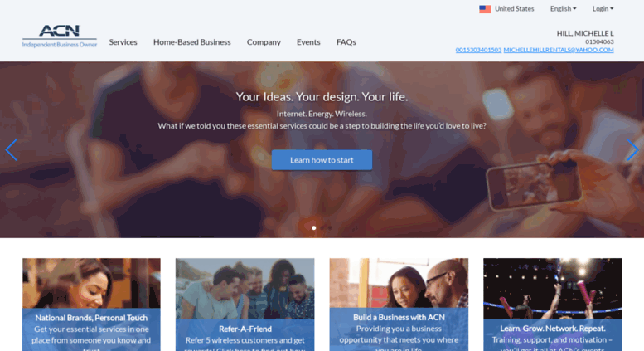Open the Login dropdown
The image size is (644, 351).
click(x=603, y=8)
